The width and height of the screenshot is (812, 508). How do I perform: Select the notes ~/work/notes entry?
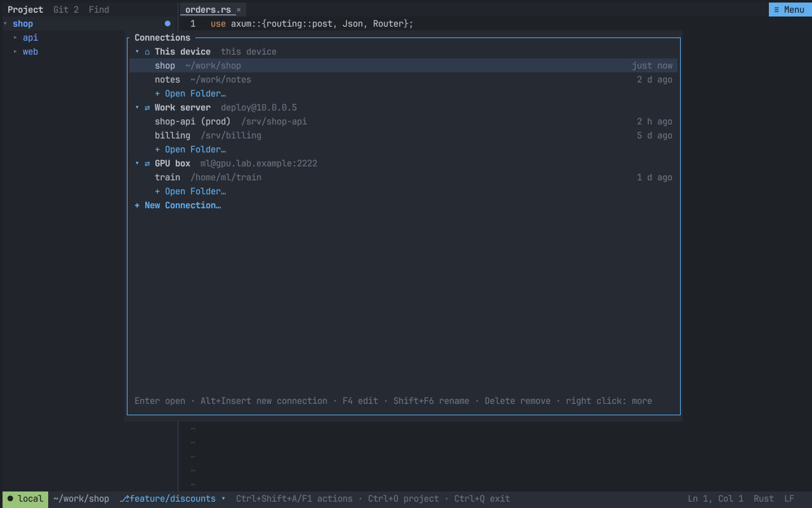pos(403,79)
